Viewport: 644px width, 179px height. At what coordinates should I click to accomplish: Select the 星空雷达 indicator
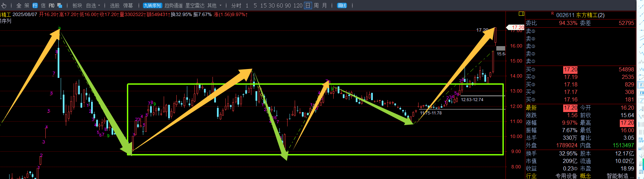tap(195, 5)
